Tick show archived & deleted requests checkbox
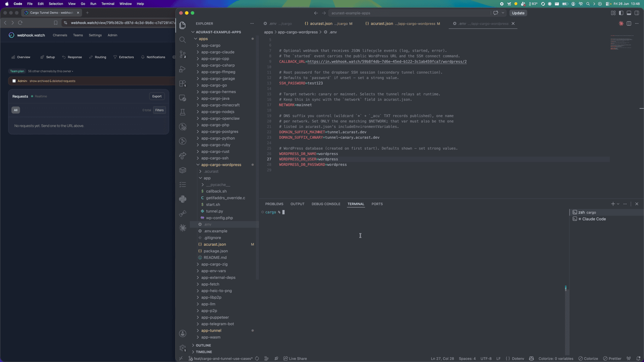 14,81
